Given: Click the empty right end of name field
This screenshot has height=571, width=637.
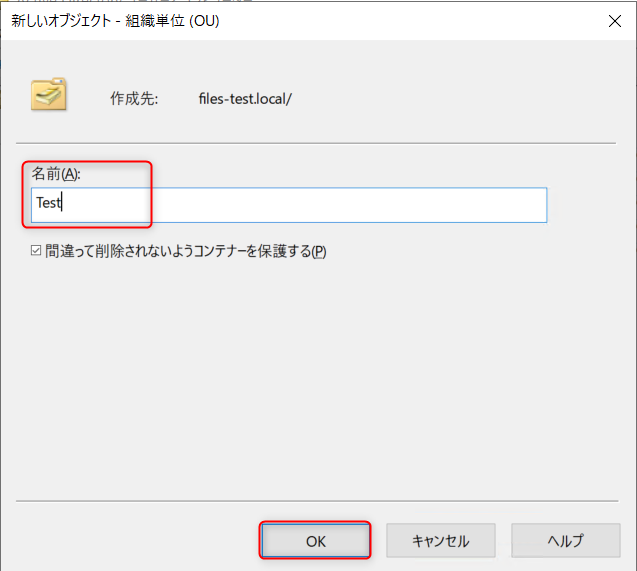Looking at the screenshot, I should point(500,204).
